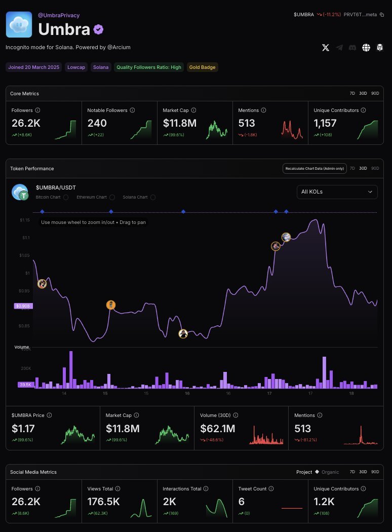This screenshot has width=392, height=532.
Task: Click the $UMBRA/USDT pair token icon
Action: click(x=20, y=193)
